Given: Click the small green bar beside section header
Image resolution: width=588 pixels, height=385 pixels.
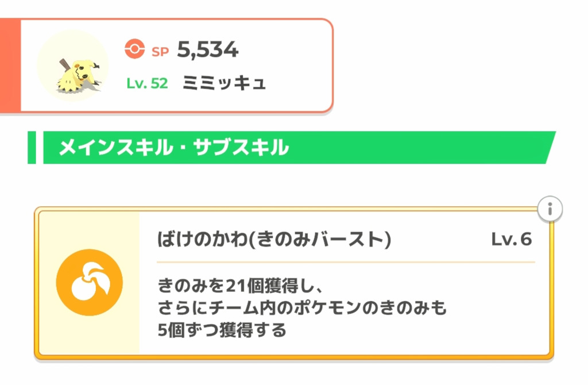Looking at the screenshot, I should tap(32, 148).
